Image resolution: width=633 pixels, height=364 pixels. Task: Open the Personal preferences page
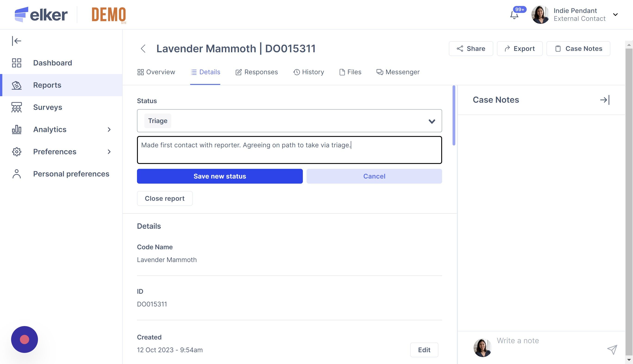click(71, 174)
